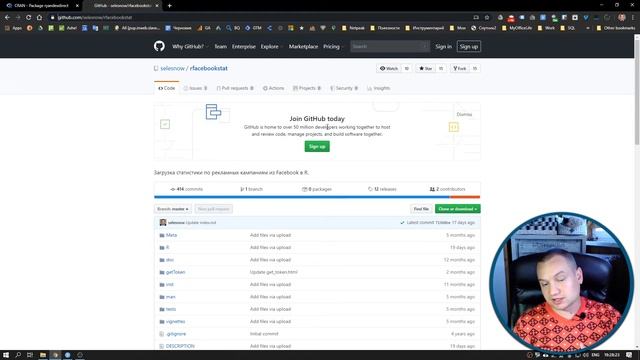Open the 'Update get_token.html' commit message
Screen dimensions: 640x360
(274, 272)
